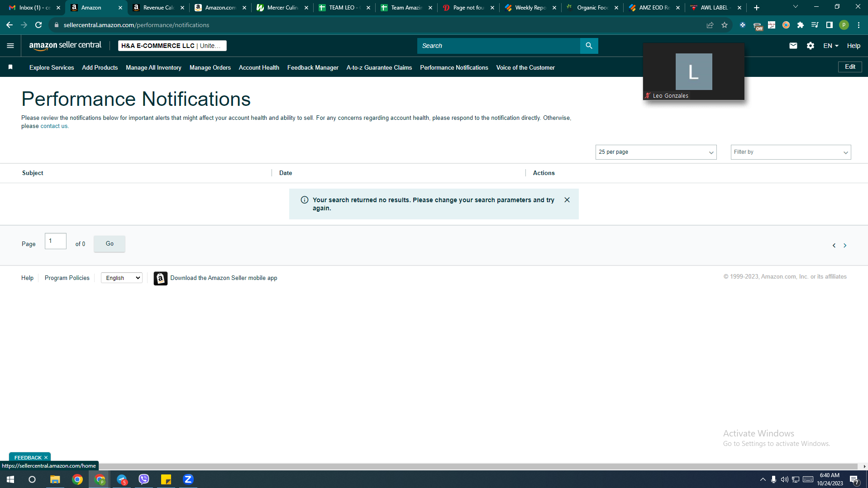Open the EN language dropdown
This screenshot has width=868, height=488.
pyautogui.click(x=831, y=46)
